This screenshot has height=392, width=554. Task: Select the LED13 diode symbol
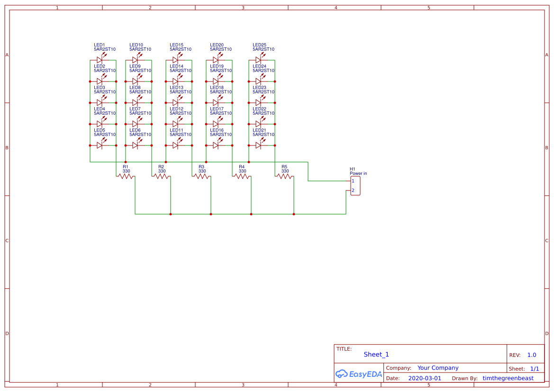(x=175, y=102)
